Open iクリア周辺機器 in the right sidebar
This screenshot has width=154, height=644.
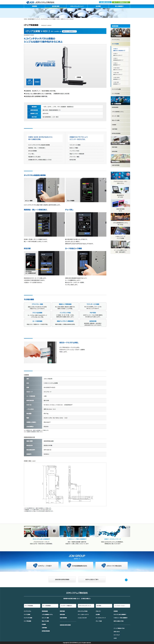tap(120, 93)
